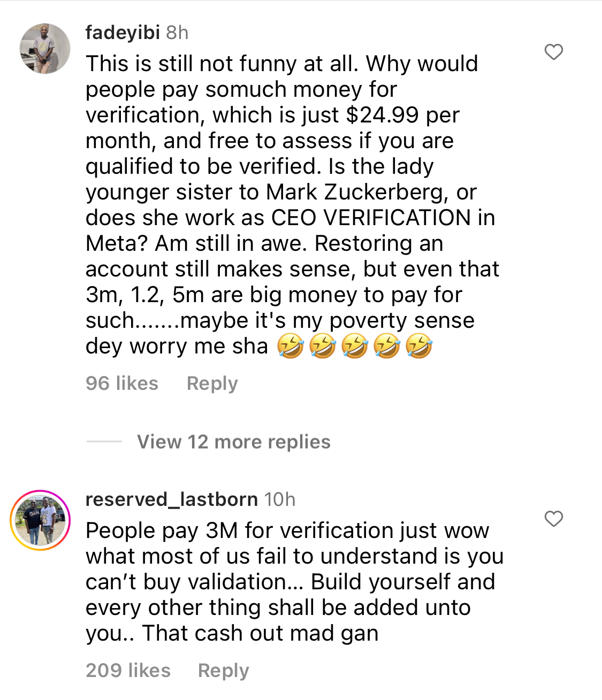The image size is (602, 700).
Task: View who gave the 96 likes
Action: click(122, 383)
